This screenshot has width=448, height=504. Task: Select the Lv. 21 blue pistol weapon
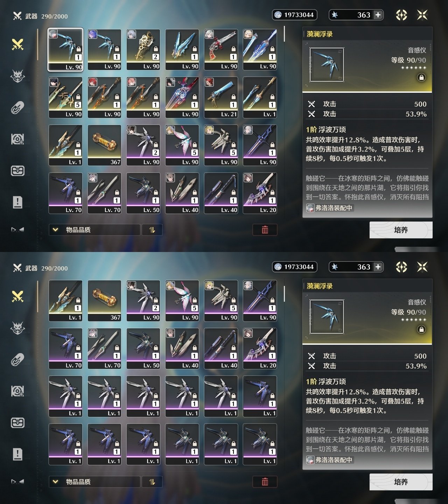coord(221,97)
